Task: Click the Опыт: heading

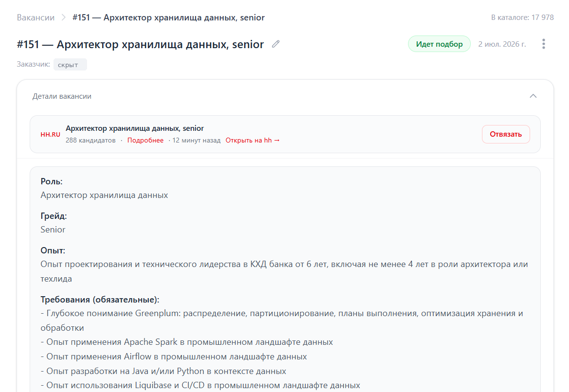Action: (53, 250)
